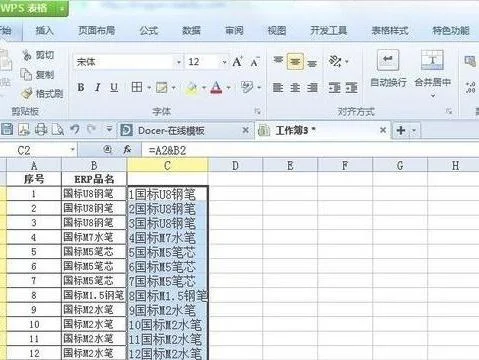
Task: Click the clear formatting eraser icon
Action: pos(247,87)
